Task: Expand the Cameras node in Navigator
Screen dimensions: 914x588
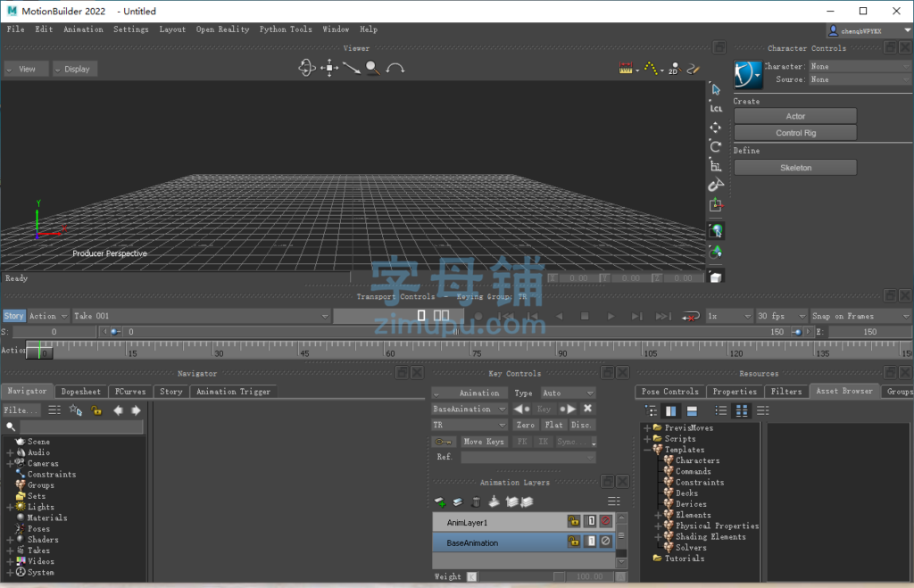Action: click(x=10, y=463)
